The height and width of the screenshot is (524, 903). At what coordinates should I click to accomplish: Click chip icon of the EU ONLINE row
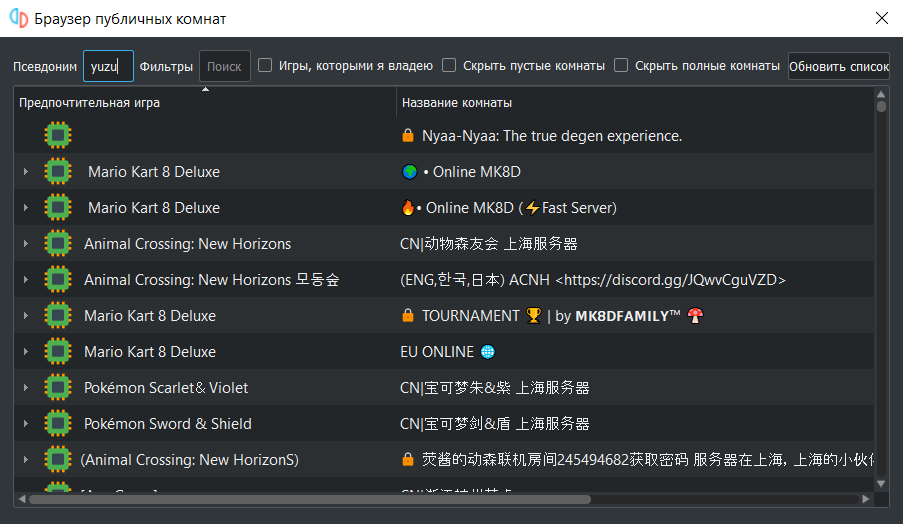(x=58, y=351)
